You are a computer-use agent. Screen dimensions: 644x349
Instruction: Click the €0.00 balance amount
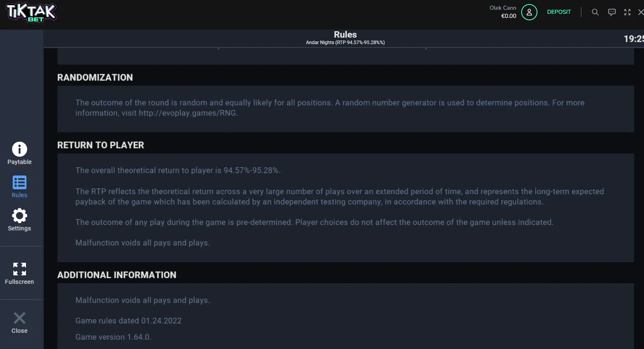(x=509, y=16)
